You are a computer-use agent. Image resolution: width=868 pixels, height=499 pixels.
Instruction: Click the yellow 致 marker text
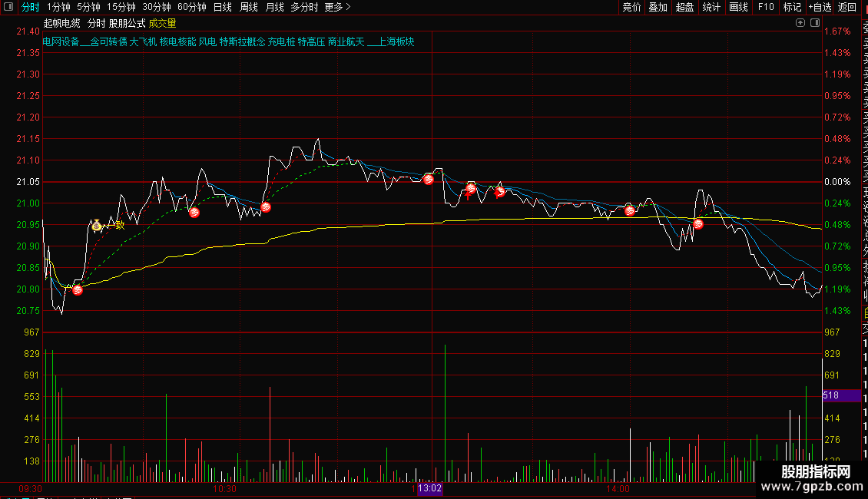(120, 225)
